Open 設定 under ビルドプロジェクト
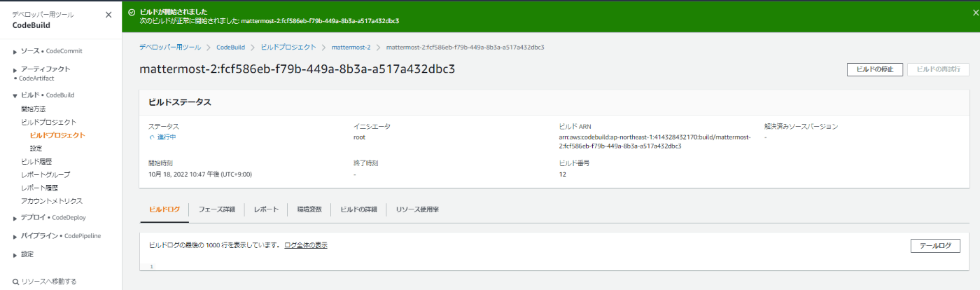Screen dimensions: 980x290 36,149
